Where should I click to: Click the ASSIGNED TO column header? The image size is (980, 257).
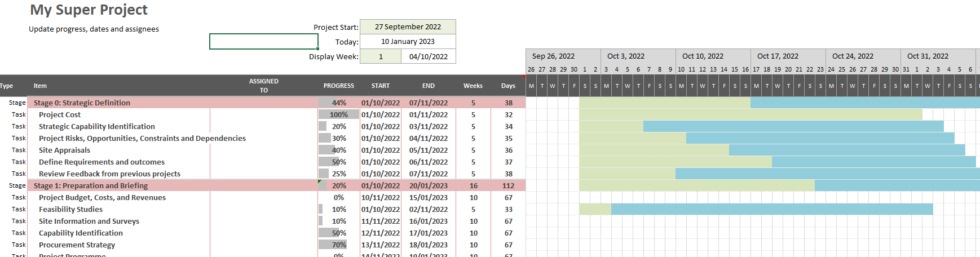pyautogui.click(x=263, y=86)
